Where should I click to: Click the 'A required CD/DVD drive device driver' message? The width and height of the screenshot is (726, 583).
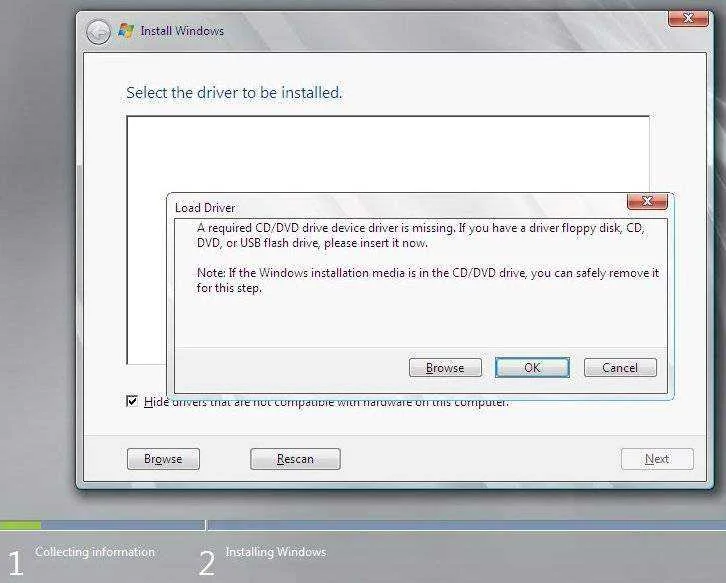(x=421, y=235)
